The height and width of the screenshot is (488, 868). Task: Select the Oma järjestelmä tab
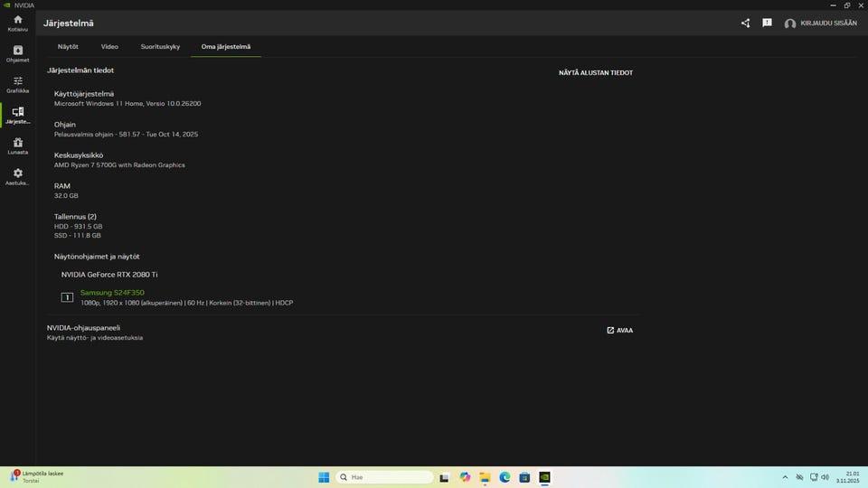tap(226, 46)
